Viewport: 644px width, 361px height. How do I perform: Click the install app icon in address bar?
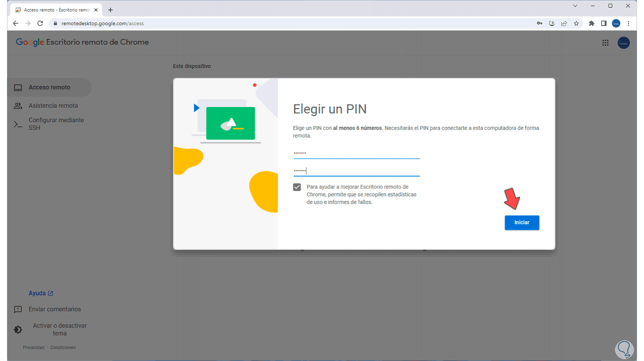coord(552,23)
